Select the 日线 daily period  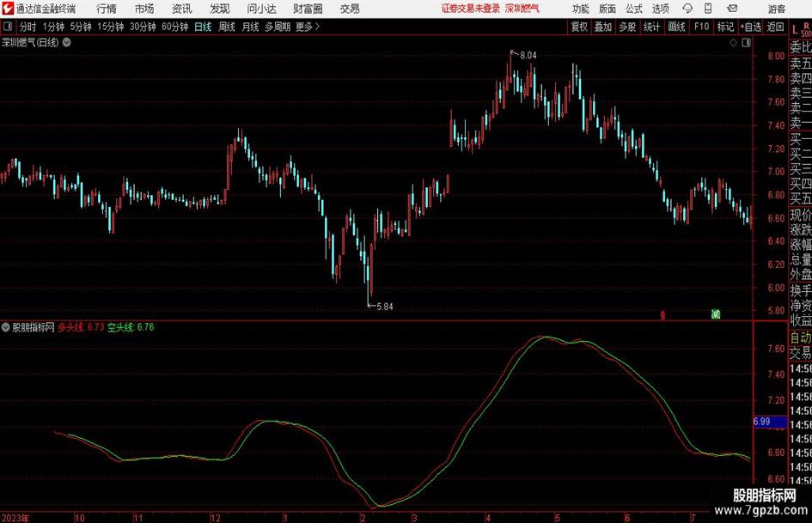203,27
